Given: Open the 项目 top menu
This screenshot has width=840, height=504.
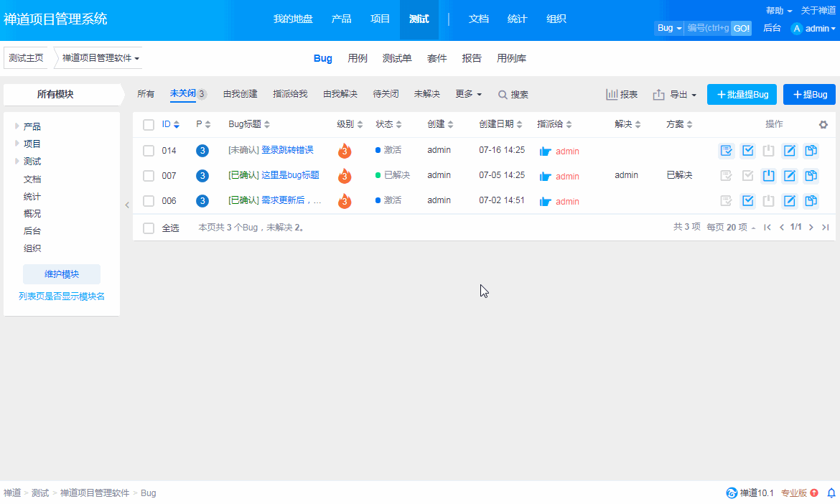Looking at the screenshot, I should coord(380,19).
